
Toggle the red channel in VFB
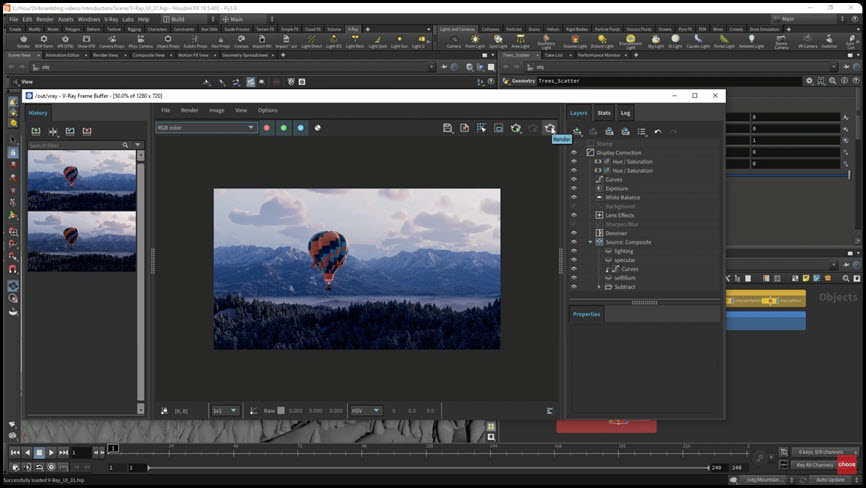click(267, 128)
